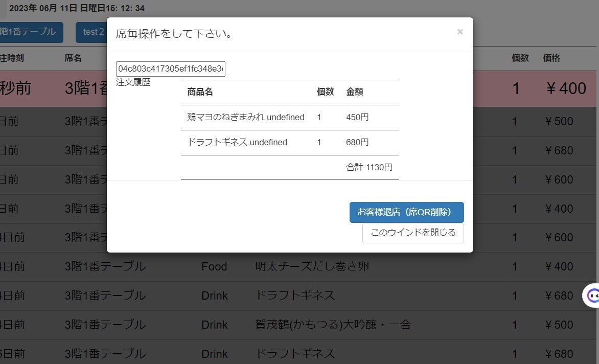
Task: Close the modal with the × icon
Action: [x=460, y=32]
